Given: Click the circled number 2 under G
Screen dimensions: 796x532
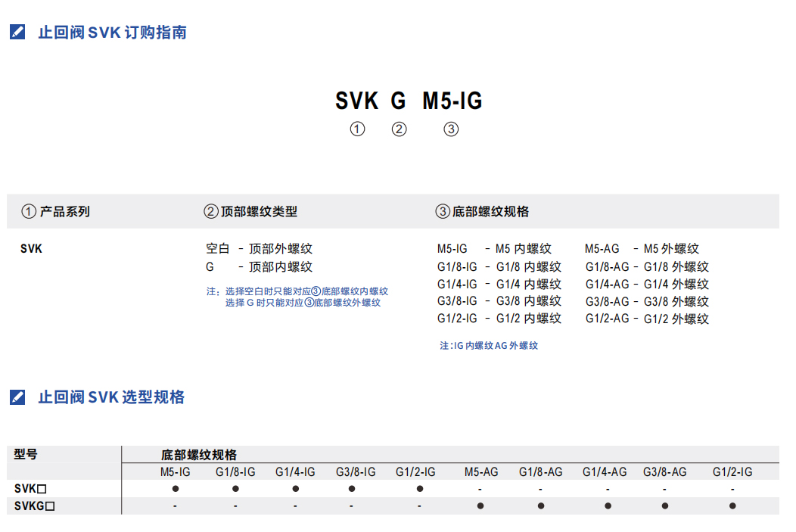Looking at the screenshot, I should (x=399, y=129).
